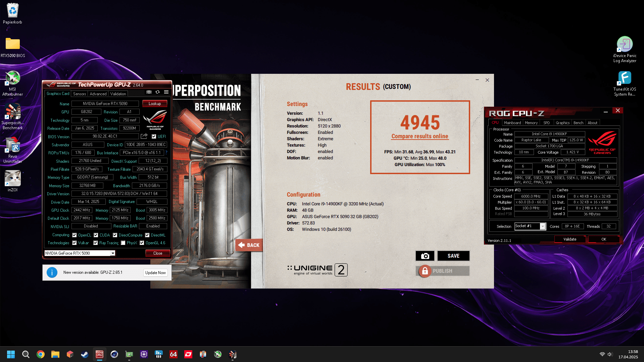Viewport: 644px width, 362px height.
Task: Click the bus interface question mark icon
Action: pyautogui.click(x=166, y=153)
